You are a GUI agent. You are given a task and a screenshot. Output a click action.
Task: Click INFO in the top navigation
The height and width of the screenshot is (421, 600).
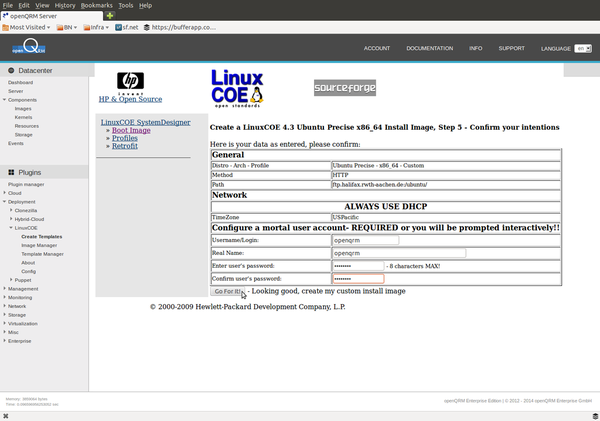click(x=476, y=48)
